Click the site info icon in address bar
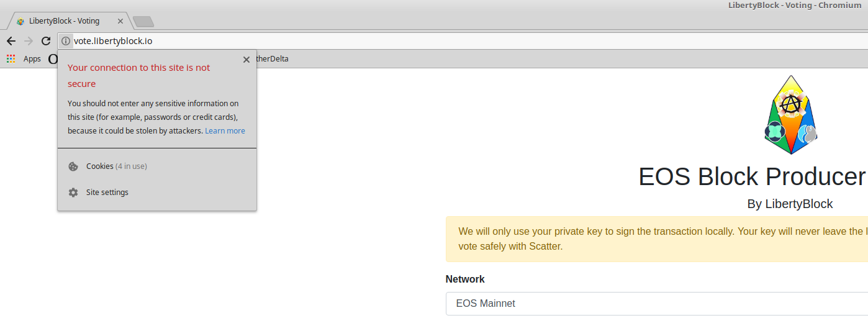Image resolution: width=868 pixels, height=318 pixels. (66, 41)
